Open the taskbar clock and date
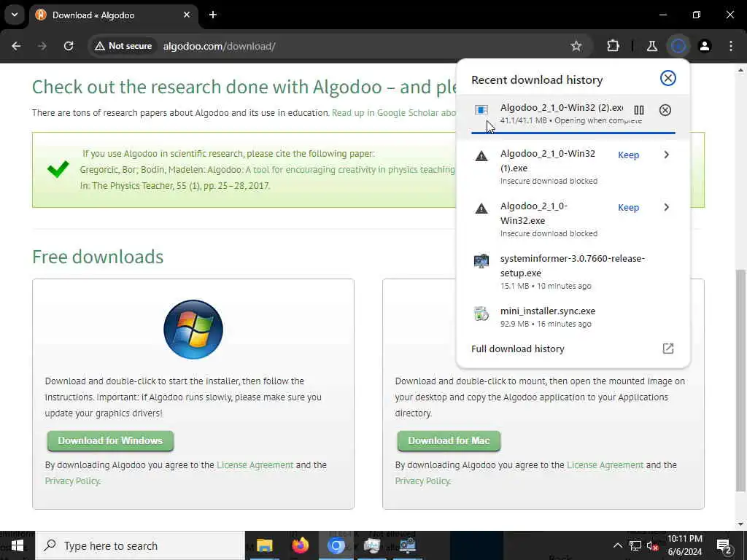This screenshot has width=747, height=560. tap(684, 545)
